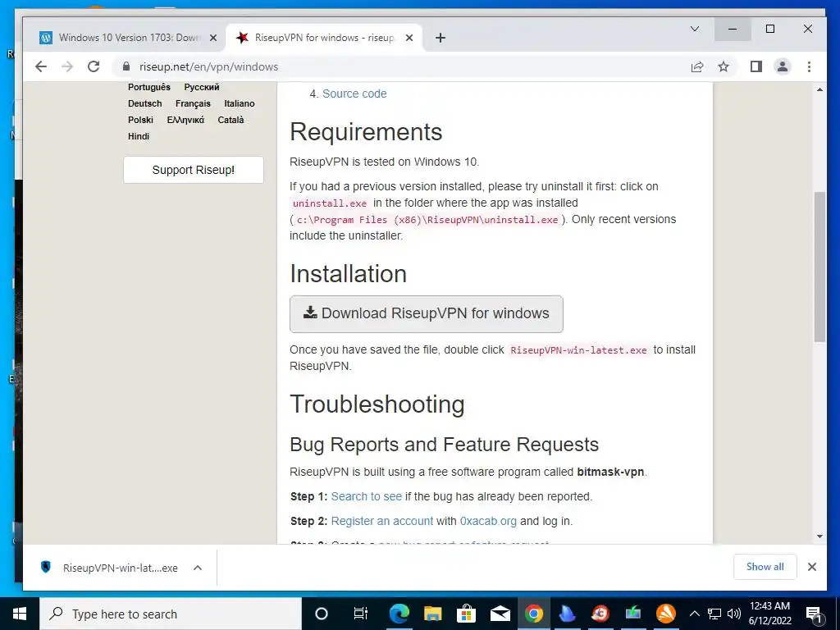Switch language to Polski
Screen dimensions: 840x630
coord(140,120)
